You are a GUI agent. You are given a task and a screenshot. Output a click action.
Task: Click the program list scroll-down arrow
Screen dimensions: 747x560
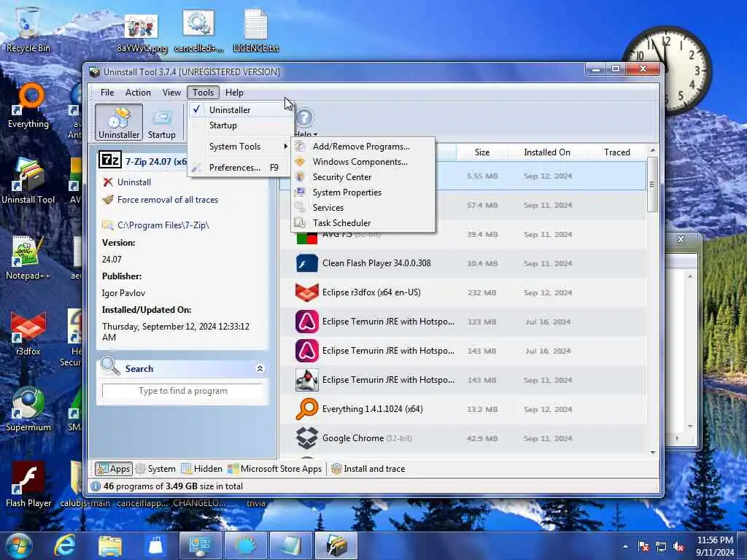point(652,453)
